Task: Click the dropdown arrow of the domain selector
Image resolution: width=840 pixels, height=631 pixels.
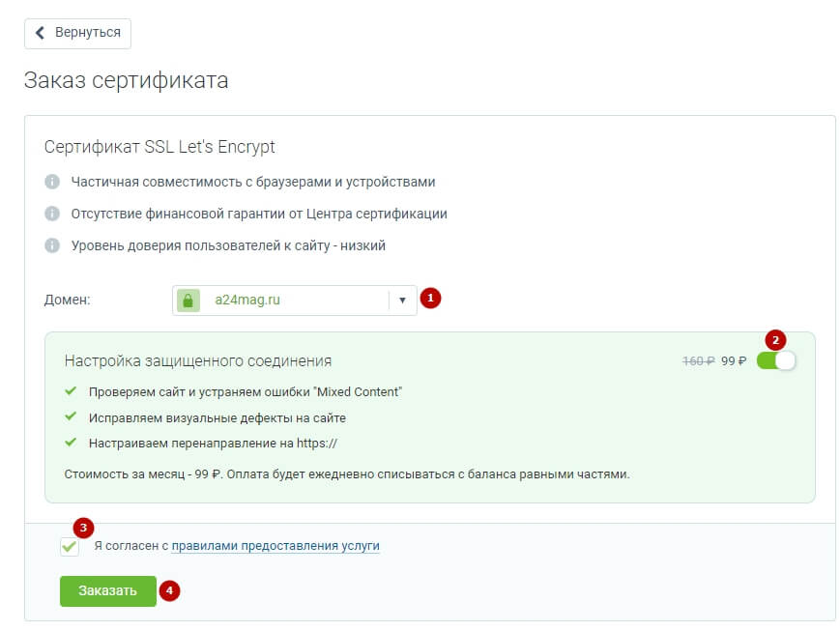Action: point(402,300)
